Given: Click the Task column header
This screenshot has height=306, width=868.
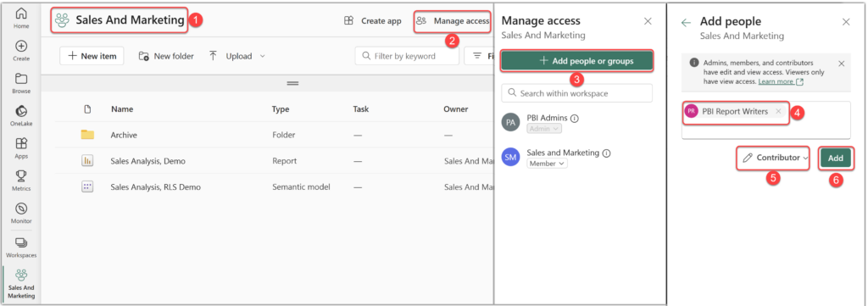Looking at the screenshot, I should pos(361,109).
